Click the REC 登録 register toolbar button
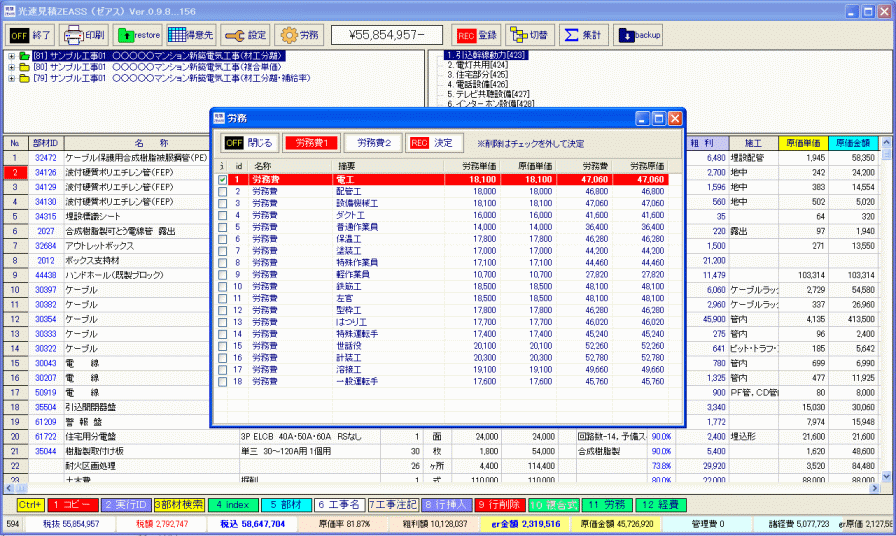896x536 pixels. click(x=476, y=35)
